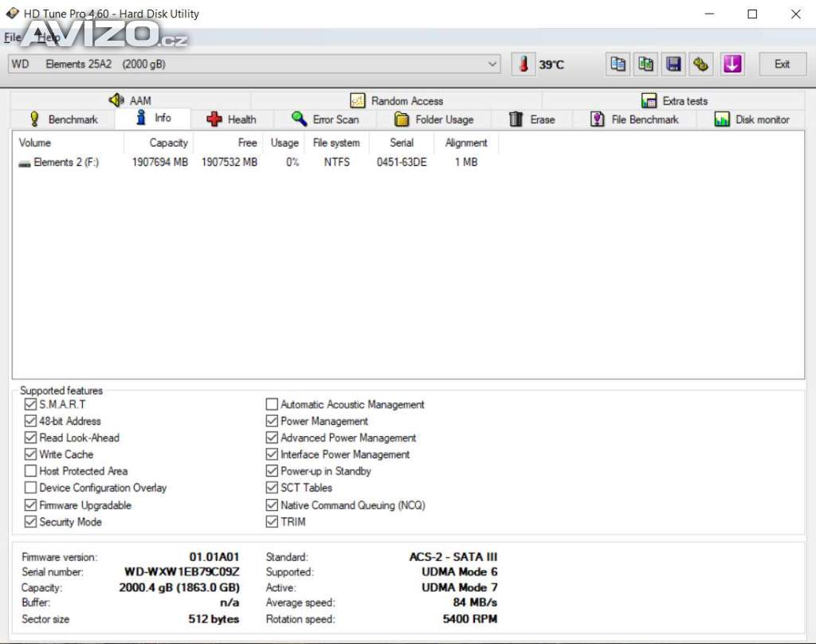Open the Health tab
816x644 pixels.
tap(232, 120)
